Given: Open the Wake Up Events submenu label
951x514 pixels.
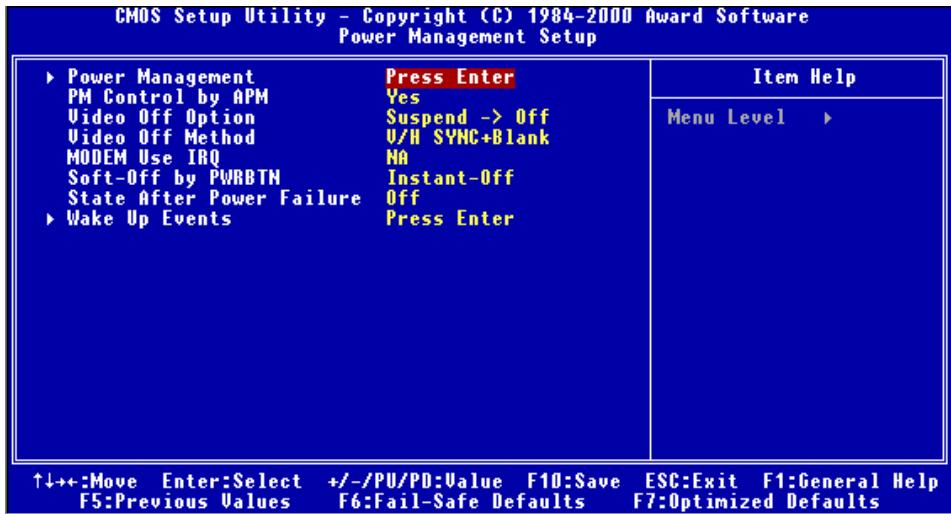Looking at the screenshot, I should [149, 218].
